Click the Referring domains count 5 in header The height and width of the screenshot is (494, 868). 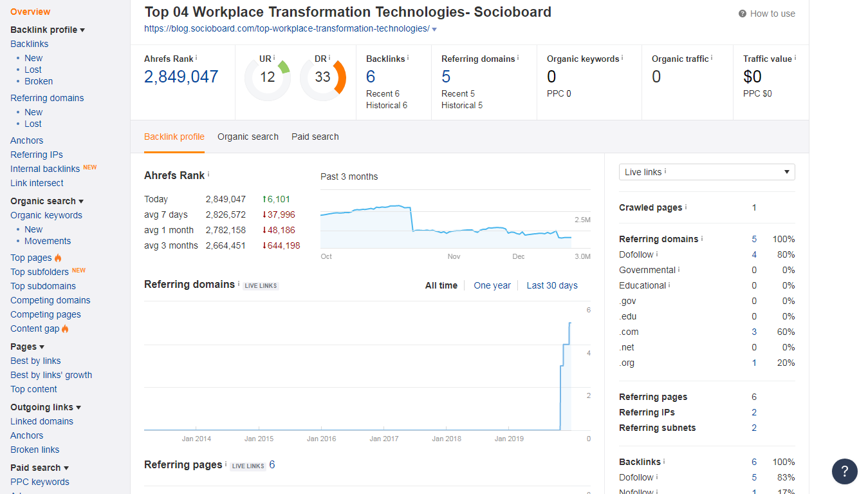[x=446, y=77]
